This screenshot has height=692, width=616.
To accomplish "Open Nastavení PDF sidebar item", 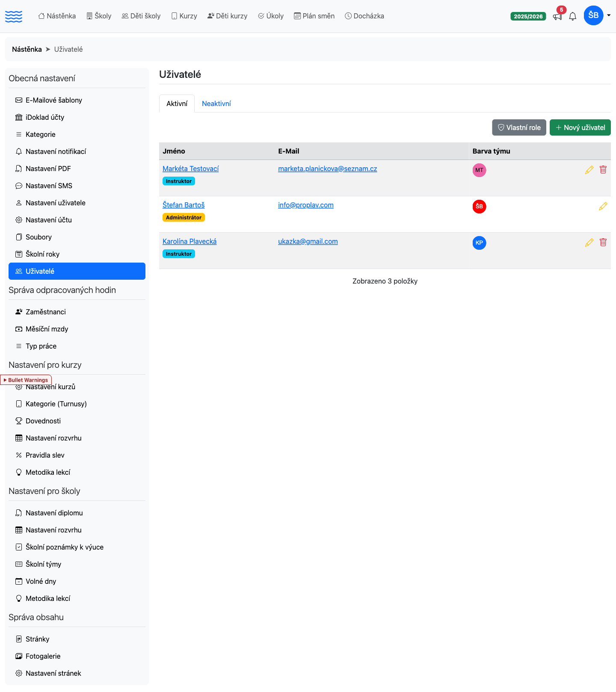I will pos(77,169).
